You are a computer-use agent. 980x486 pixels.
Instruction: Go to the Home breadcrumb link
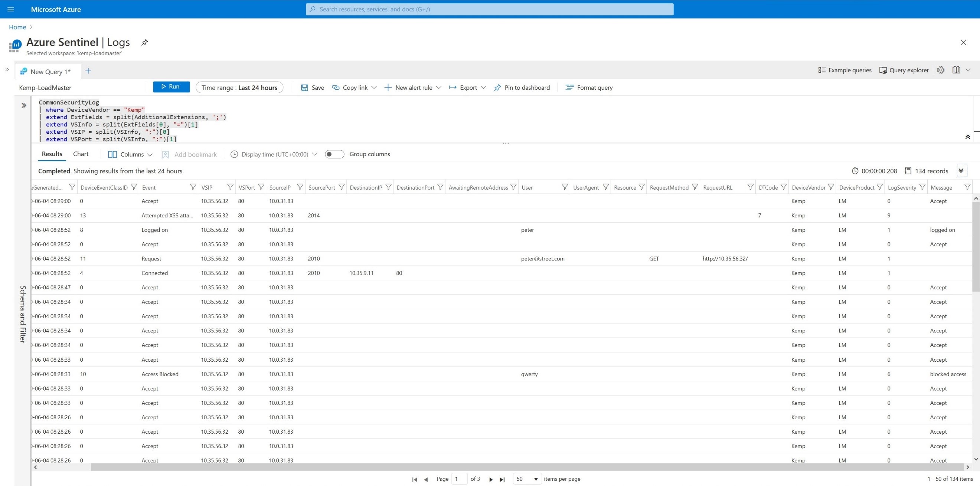[17, 27]
